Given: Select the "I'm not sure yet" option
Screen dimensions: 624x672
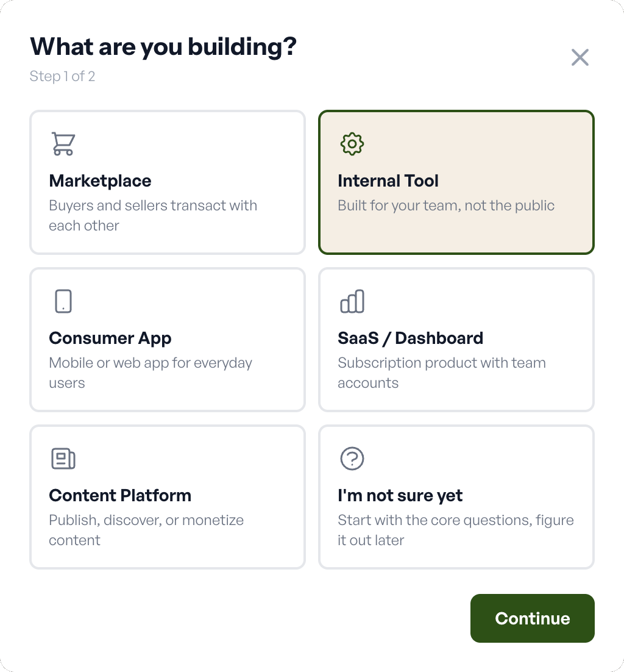Looking at the screenshot, I should click(456, 496).
